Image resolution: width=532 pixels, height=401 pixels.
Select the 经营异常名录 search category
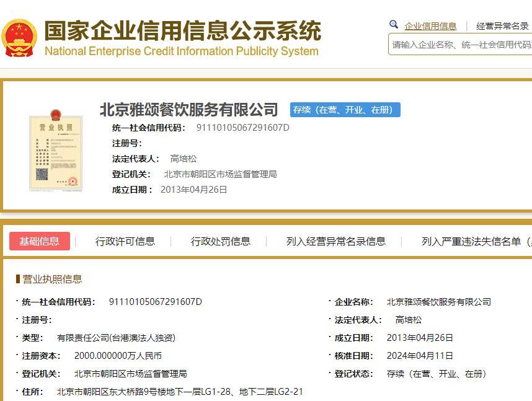pos(502,26)
